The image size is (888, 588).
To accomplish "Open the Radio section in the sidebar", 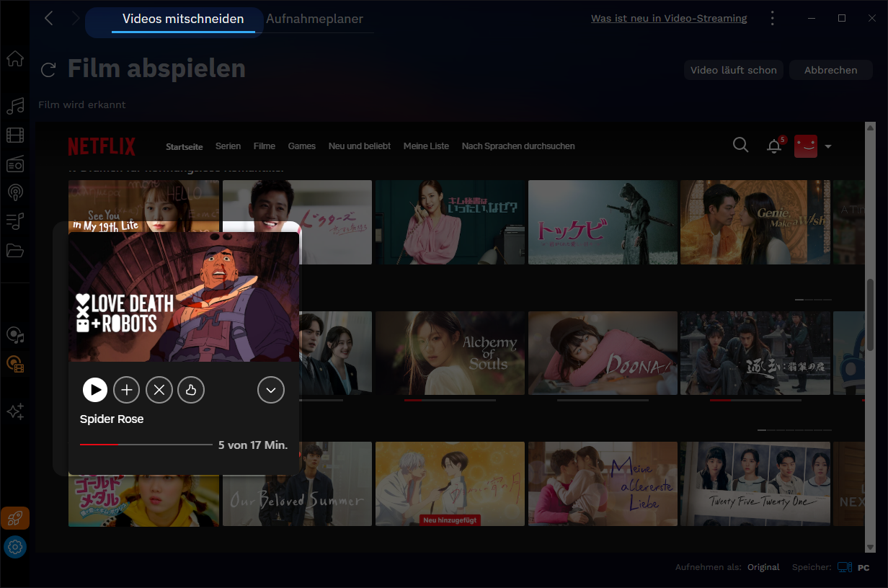I will coord(15,164).
